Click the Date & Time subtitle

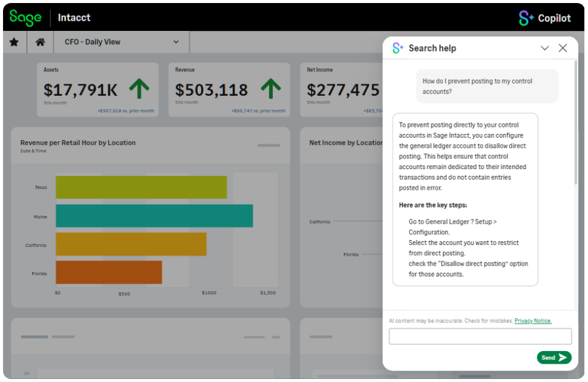tap(33, 151)
